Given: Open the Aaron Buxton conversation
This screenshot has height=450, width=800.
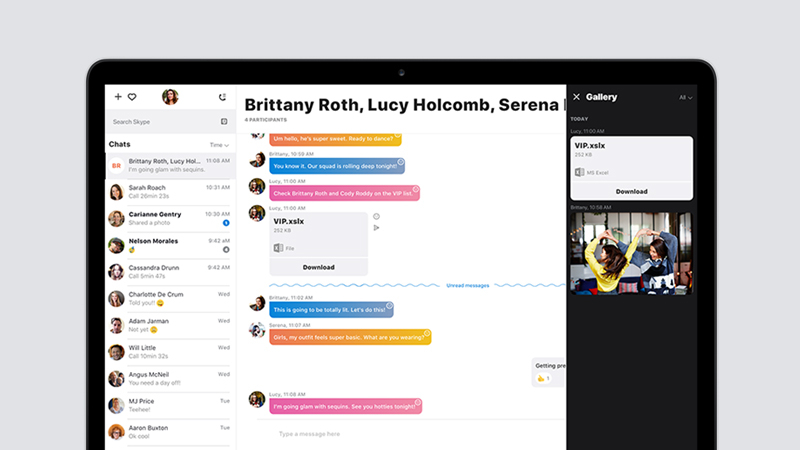Looking at the screenshot, I should coord(170,432).
